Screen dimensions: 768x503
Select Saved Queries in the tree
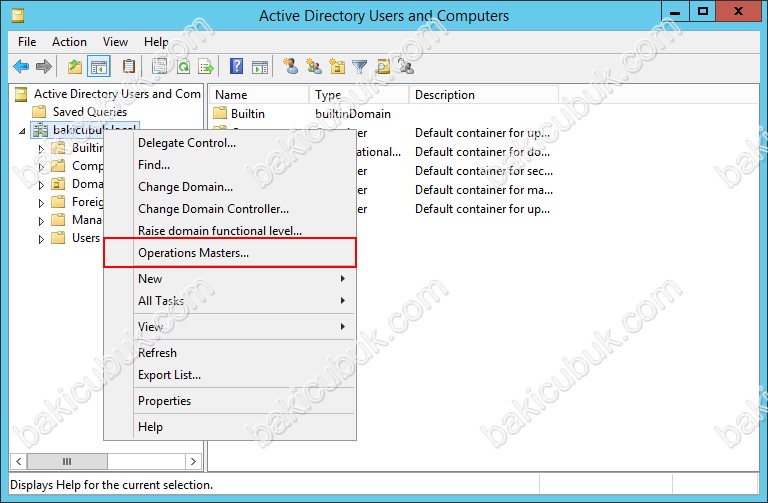pyautogui.click(x=90, y=112)
